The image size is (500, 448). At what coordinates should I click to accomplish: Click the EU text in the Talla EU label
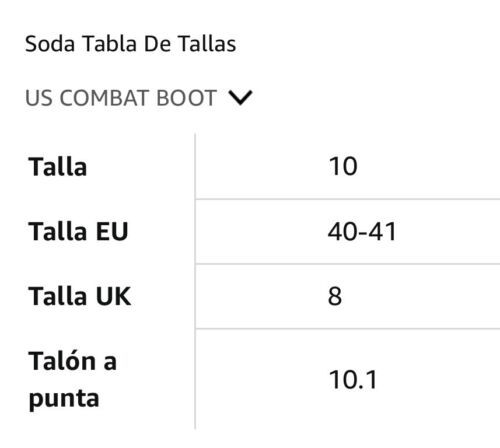112,231
